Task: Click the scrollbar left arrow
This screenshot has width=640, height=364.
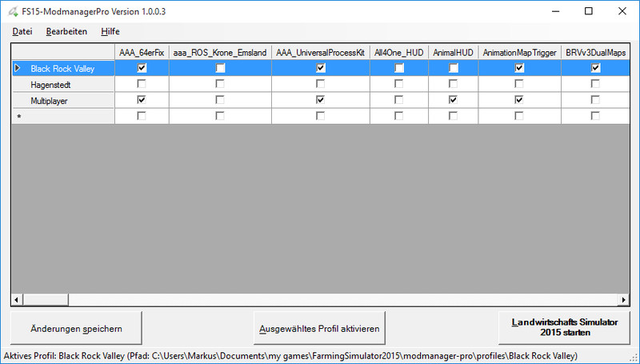Action: (17, 299)
